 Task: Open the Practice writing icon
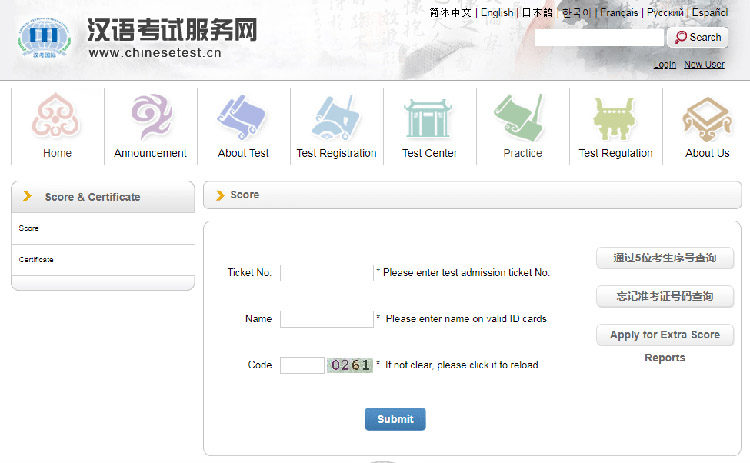tap(522, 118)
